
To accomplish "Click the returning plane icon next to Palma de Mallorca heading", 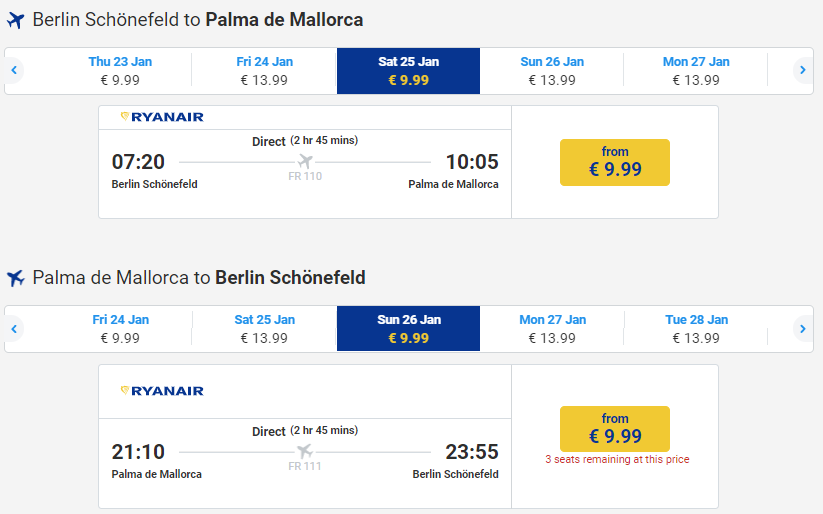I will tap(16, 278).
